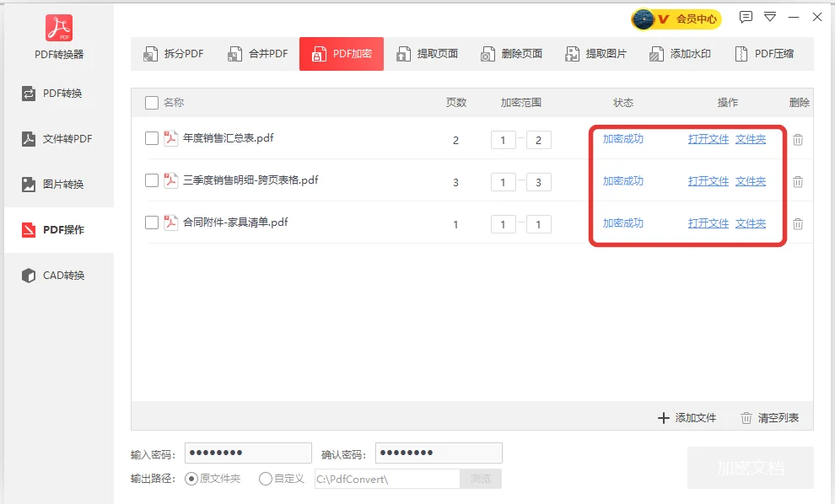Switch to the 合并PDF tab
Screen dimensions: 835x504
[257, 54]
